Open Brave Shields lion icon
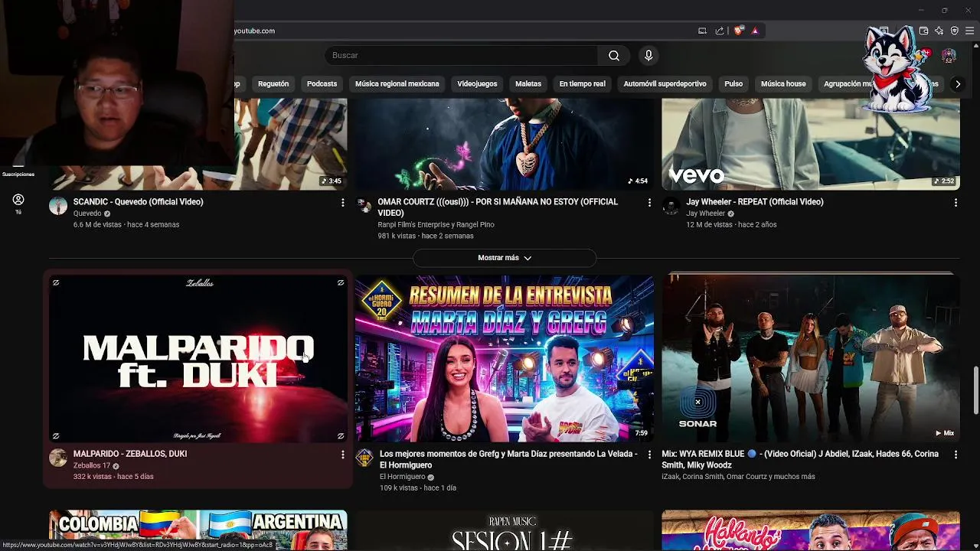 pyautogui.click(x=738, y=31)
